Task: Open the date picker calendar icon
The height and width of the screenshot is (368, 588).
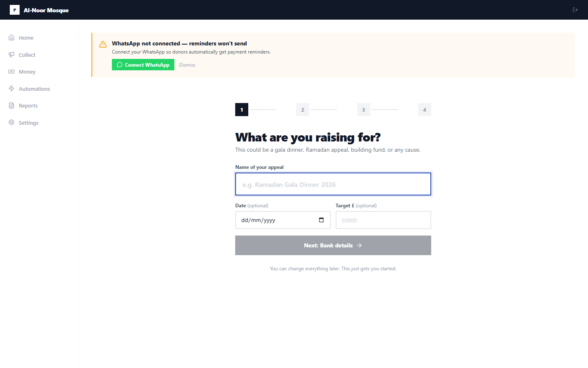Action: point(321,220)
